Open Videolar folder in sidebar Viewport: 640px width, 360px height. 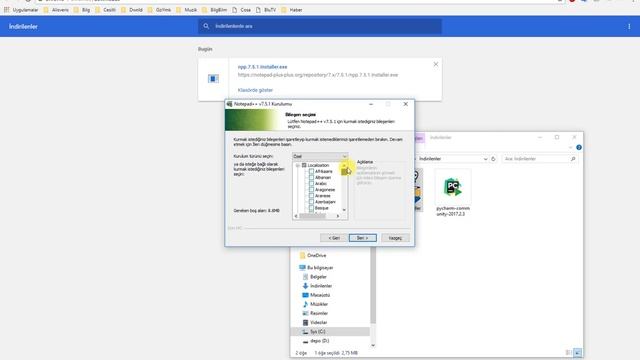pos(315,322)
